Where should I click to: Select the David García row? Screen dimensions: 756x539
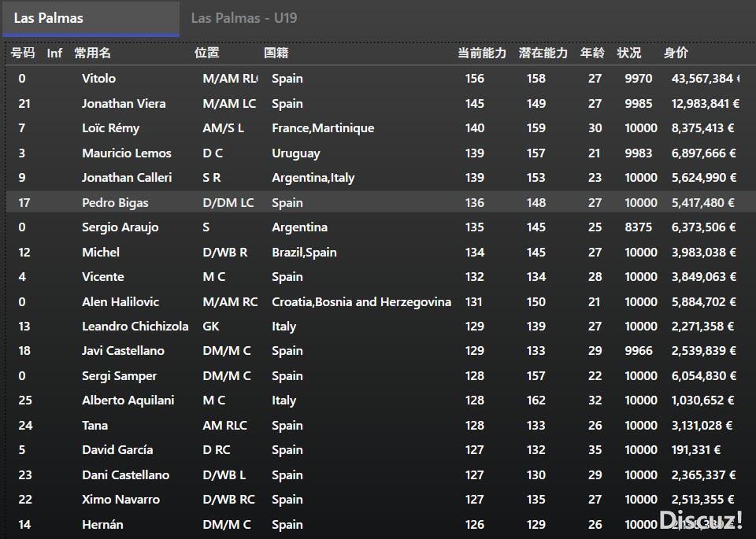(117, 450)
